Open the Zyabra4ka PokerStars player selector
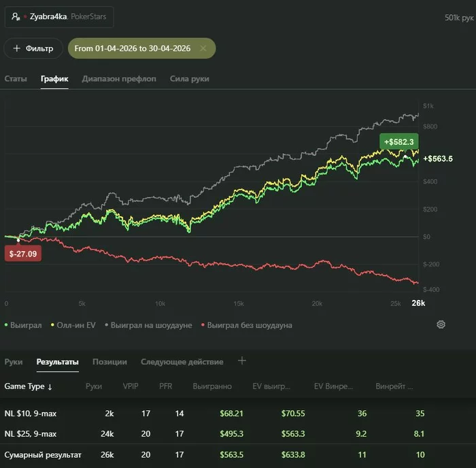Image resolution: width=476 pixels, height=468 pixels. pos(59,17)
